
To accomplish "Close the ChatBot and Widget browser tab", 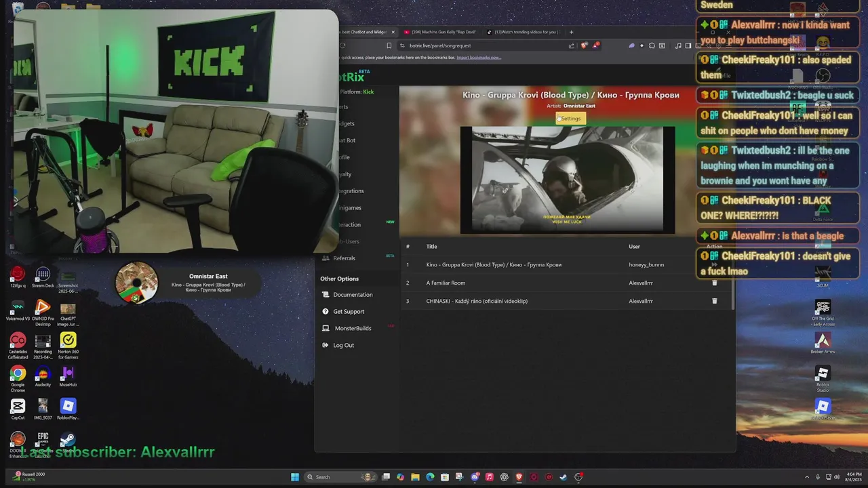I will pos(393,32).
